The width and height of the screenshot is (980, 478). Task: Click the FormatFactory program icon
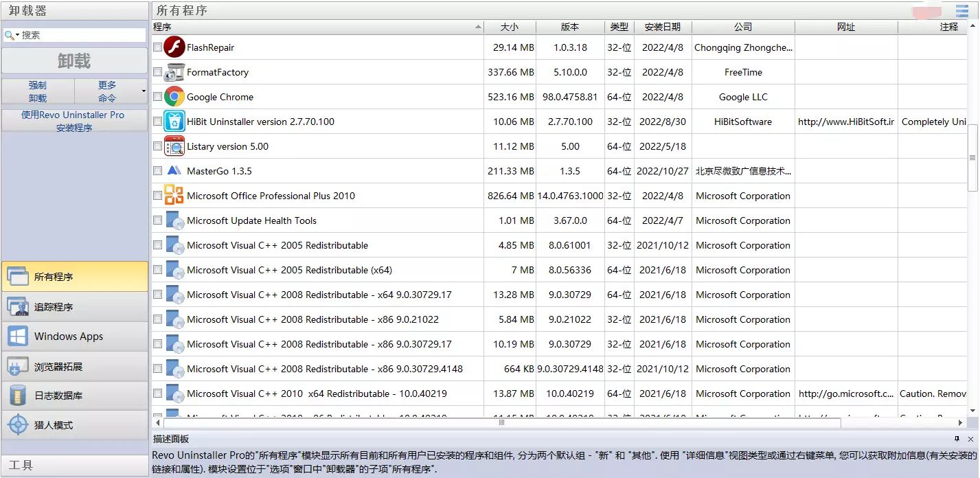(174, 72)
